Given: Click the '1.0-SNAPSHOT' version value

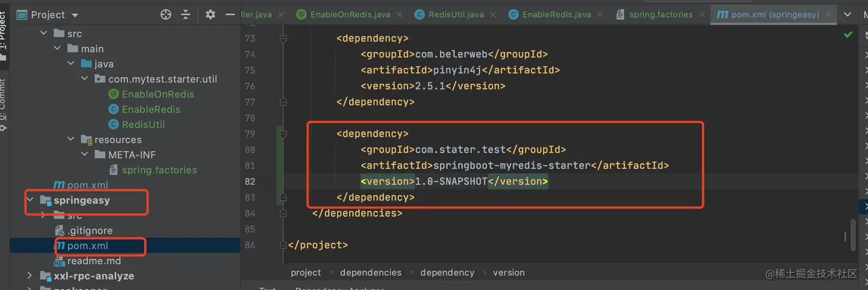Looking at the screenshot, I should [x=451, y=181].
